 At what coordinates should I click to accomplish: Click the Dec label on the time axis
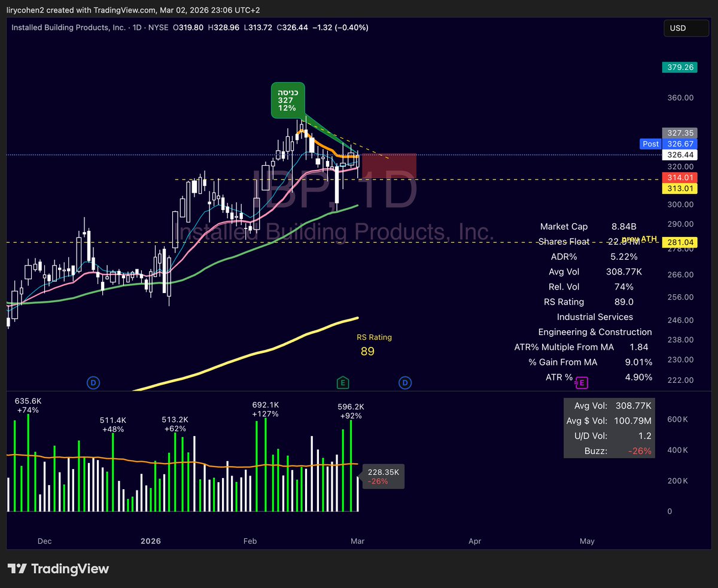pyautogui.click(x=44, y=541)
